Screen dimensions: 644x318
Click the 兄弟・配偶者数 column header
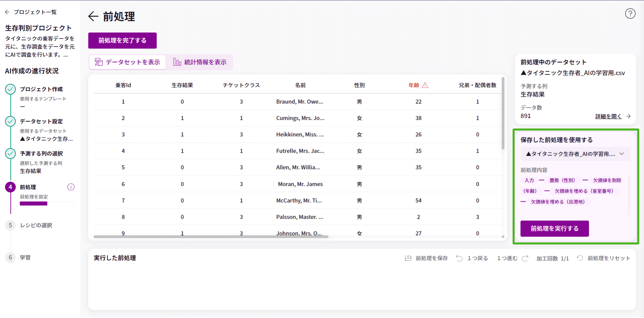click(477, 85)
